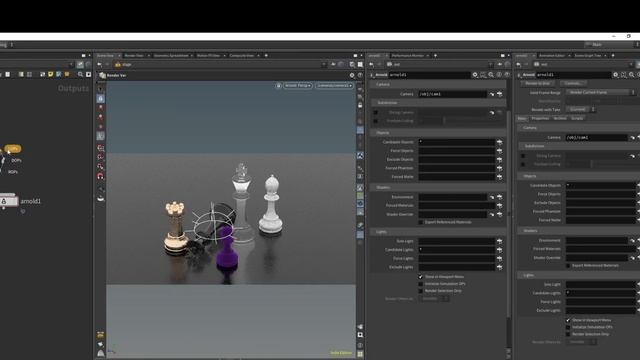
Task: Enable Initialize Simulation OPs in right panel
Action: click(568, 327)
